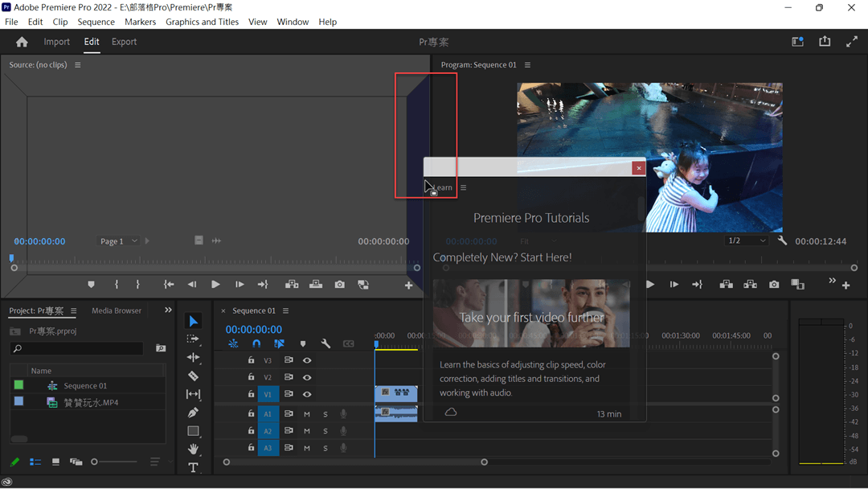
Task: Toggle lock on track V3
Action: (x=251, y=360)
